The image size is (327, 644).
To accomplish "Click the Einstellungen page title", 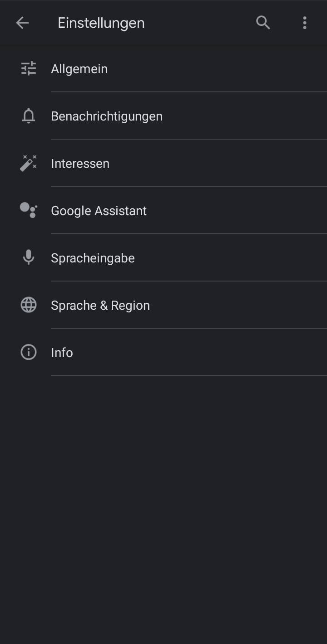I will tap(101, 23).
